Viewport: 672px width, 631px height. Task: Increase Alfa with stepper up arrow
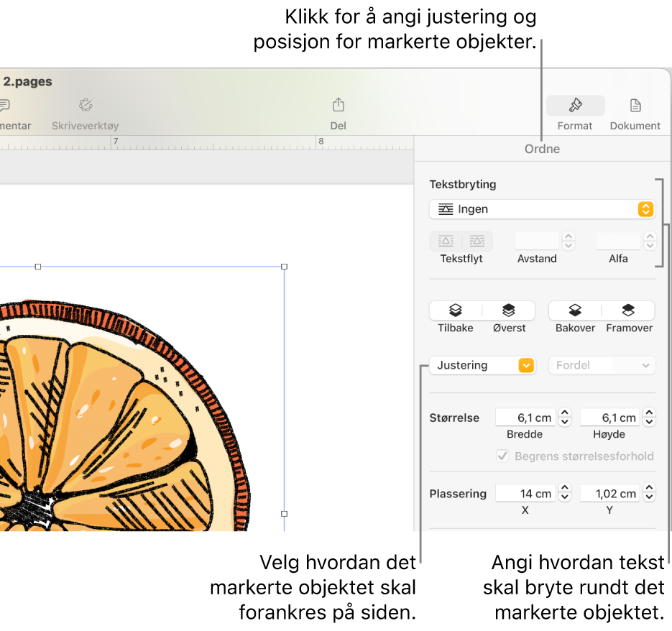[x=650, y=236]
